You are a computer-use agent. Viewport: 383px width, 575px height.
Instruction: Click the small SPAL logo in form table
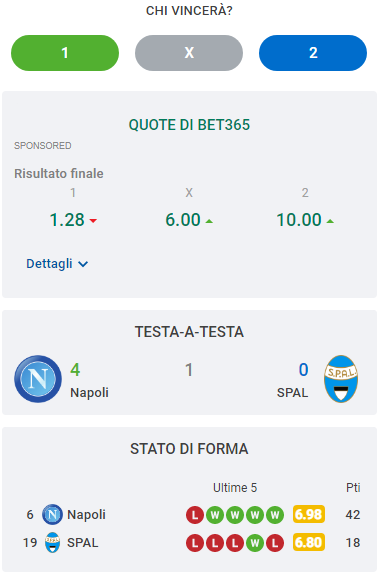tap(52, 542)
